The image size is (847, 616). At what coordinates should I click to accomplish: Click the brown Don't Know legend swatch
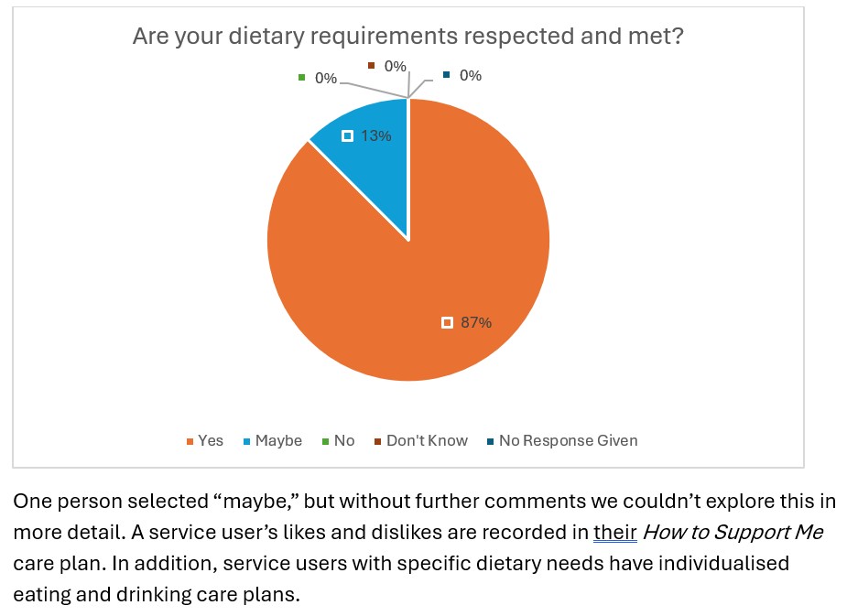click(377, 441)
